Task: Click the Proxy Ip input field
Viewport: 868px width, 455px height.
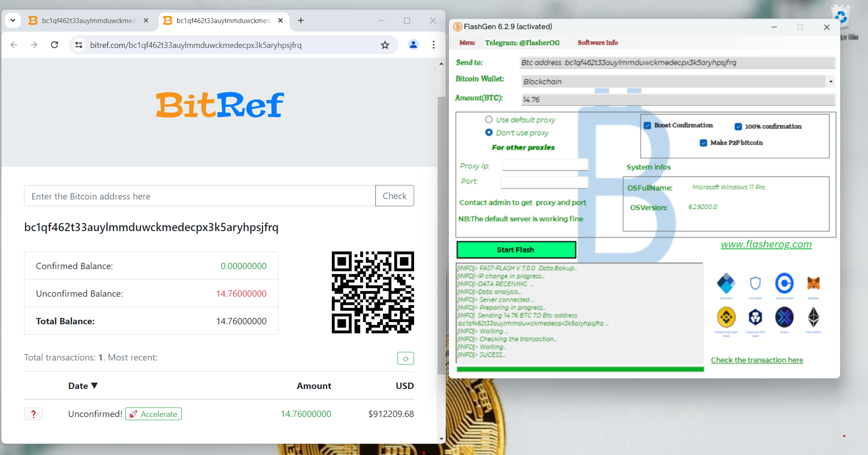Action: point(545,165)
